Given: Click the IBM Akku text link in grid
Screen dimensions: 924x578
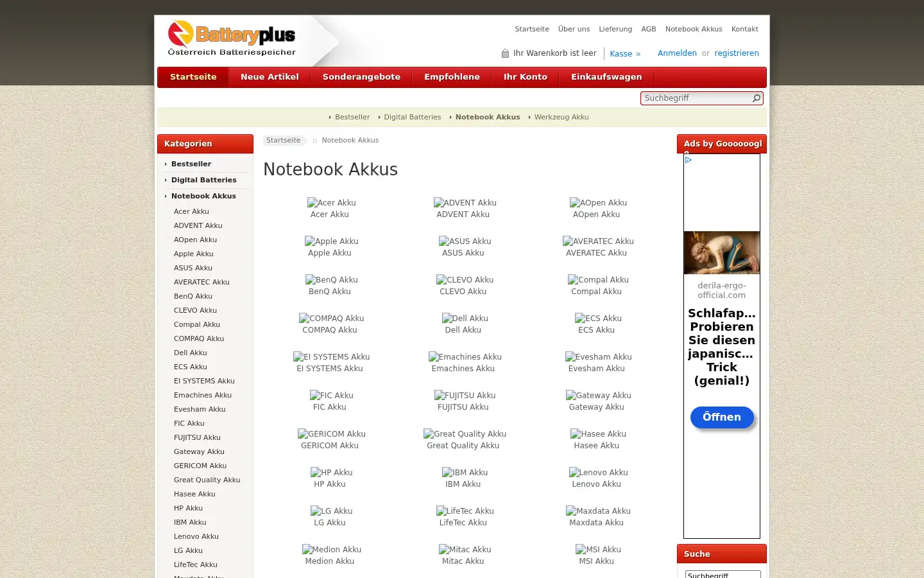Looking at the screenshot, I should point(463,484).
